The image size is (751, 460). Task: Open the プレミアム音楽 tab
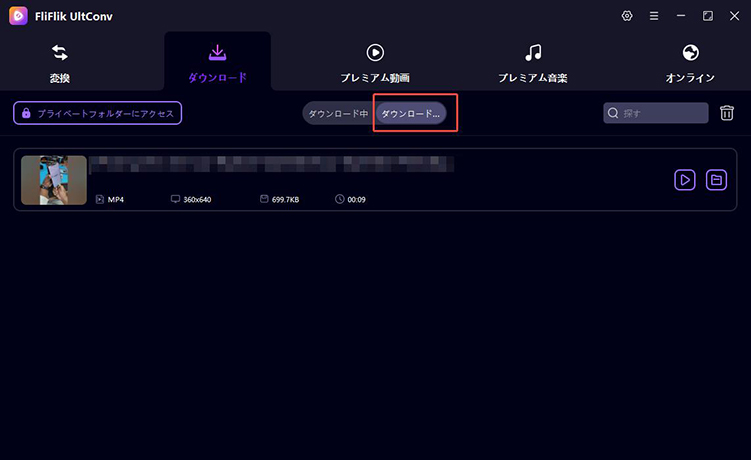[x=533, y=63]
